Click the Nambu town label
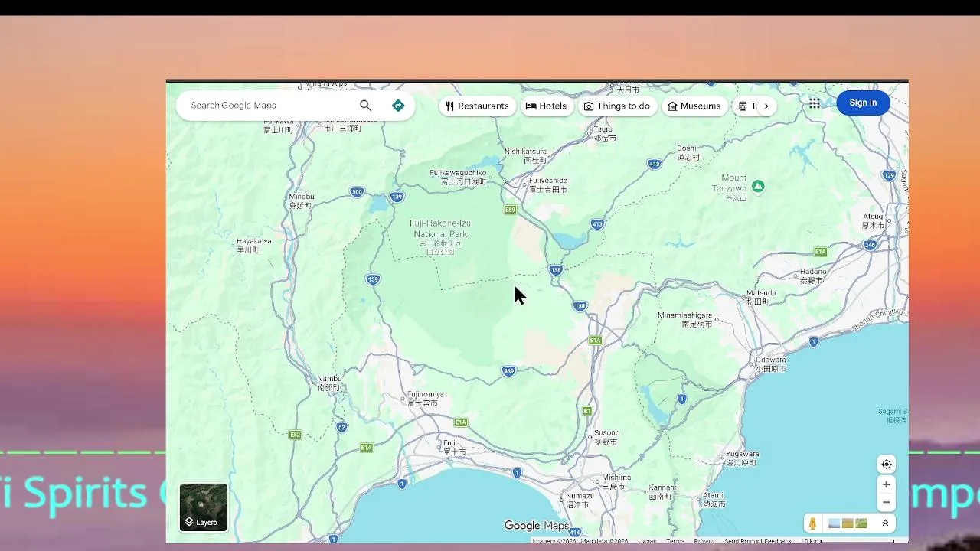 (329, 383)
